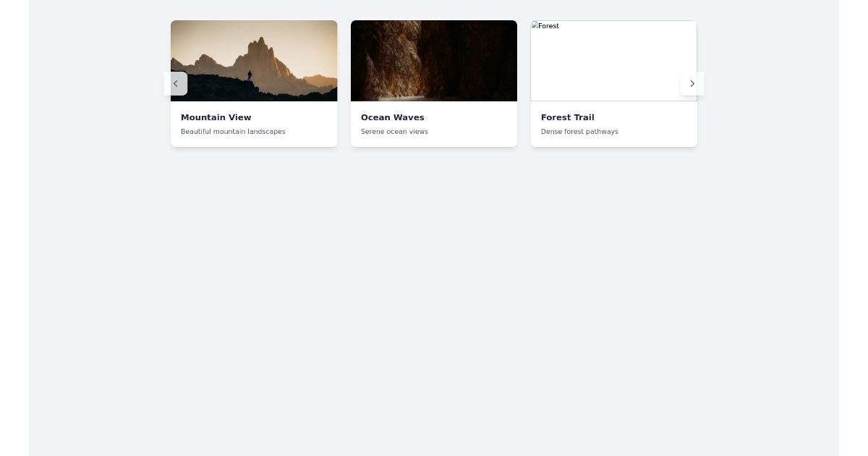The width and height of the screenshot is (868, 456).
Task: Select the "Mountain View" card title
Action: (216, 117)
